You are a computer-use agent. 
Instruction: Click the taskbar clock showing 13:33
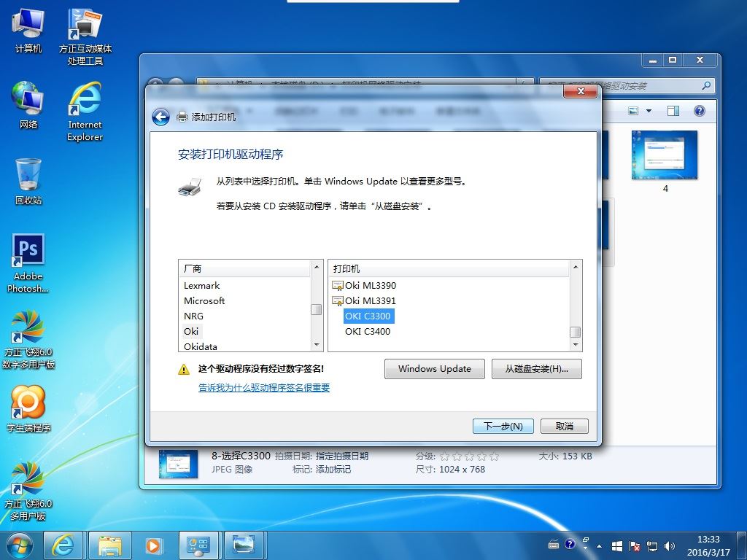708,545
